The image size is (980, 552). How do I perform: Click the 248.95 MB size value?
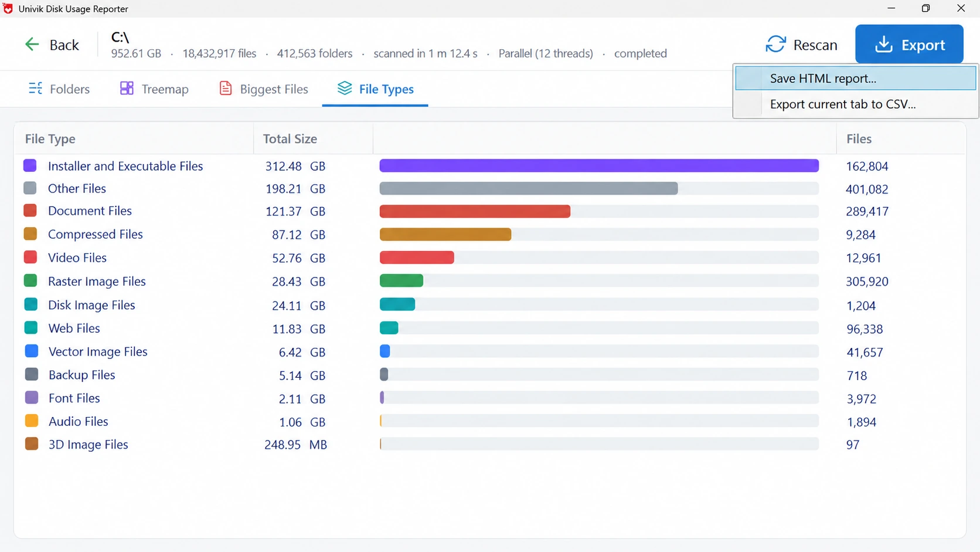[x=295, y=445]
